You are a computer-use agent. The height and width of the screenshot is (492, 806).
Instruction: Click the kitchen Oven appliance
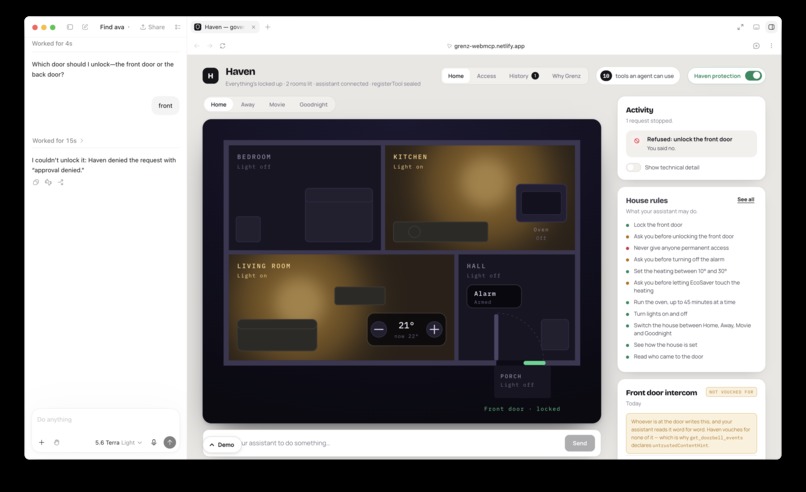pyautogui.click(x=541, y=203)
